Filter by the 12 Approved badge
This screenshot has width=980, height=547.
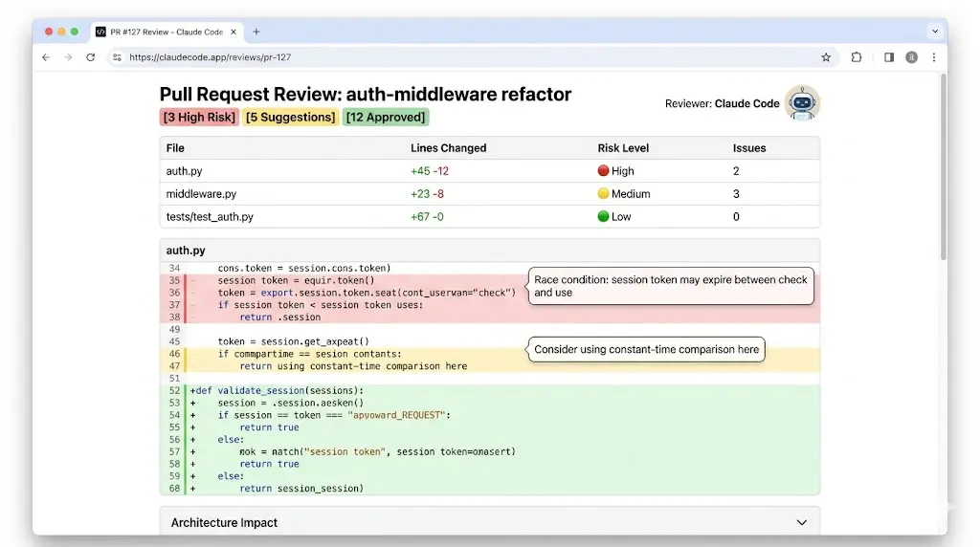coord(386,117)
